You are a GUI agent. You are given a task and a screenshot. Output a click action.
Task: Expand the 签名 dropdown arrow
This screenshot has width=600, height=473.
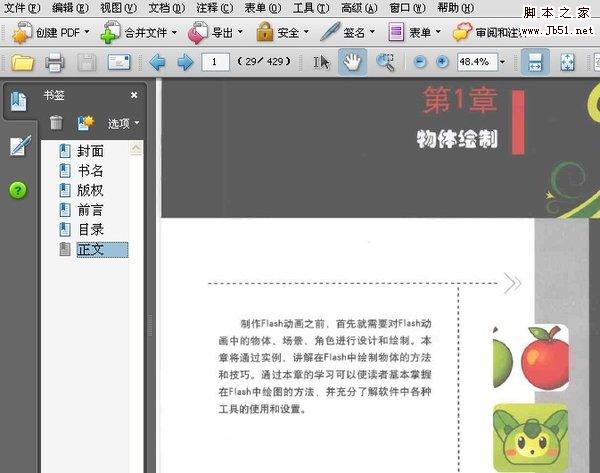coord(372,32)
